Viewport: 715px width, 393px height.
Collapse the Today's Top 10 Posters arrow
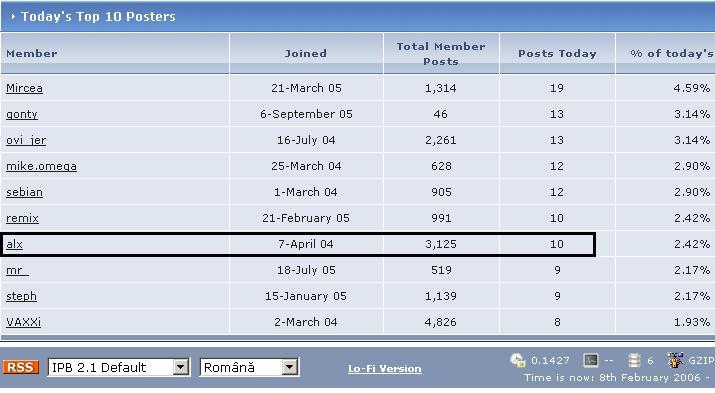(x=13, y=16)
